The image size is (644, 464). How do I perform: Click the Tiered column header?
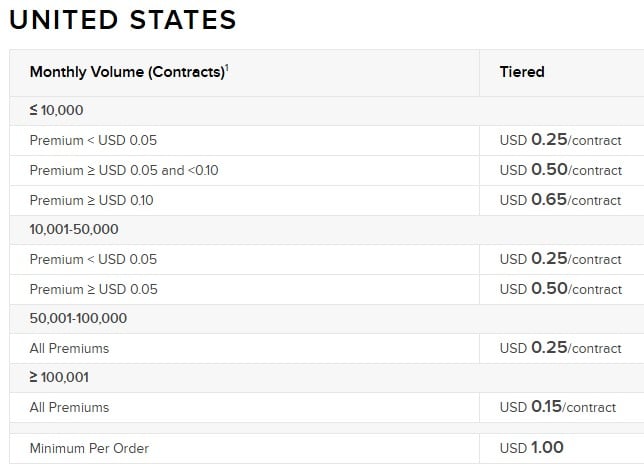[x=522, y=72]
